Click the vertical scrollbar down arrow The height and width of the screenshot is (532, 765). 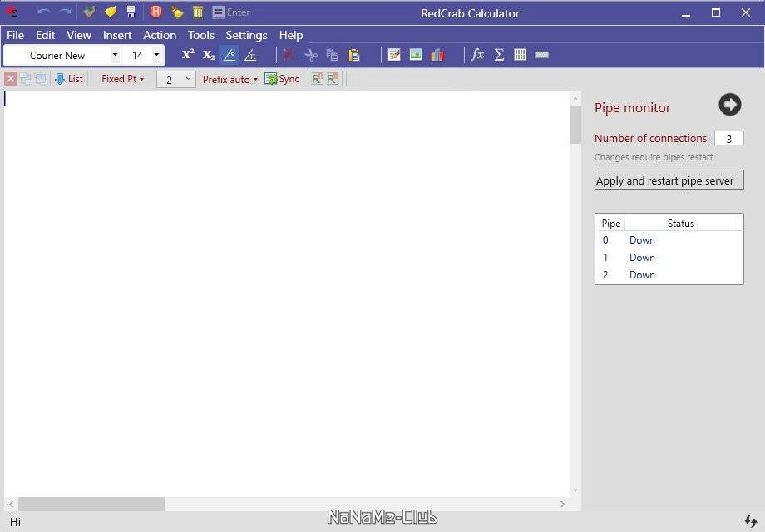click(575, 490)
